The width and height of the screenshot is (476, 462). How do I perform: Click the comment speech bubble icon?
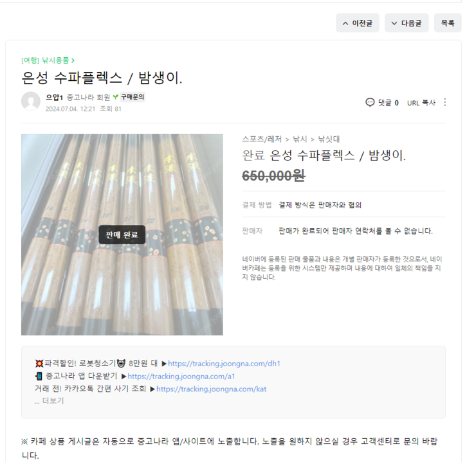[x=370, y=102]
